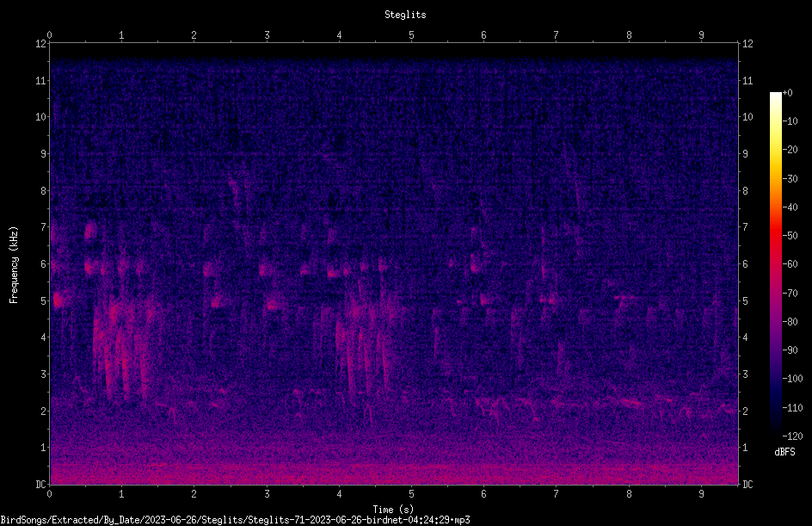Select the "-120" value on the color scale
Viewport: 812px width, 526px height.
pyautogui.click(x=792, y=436)
